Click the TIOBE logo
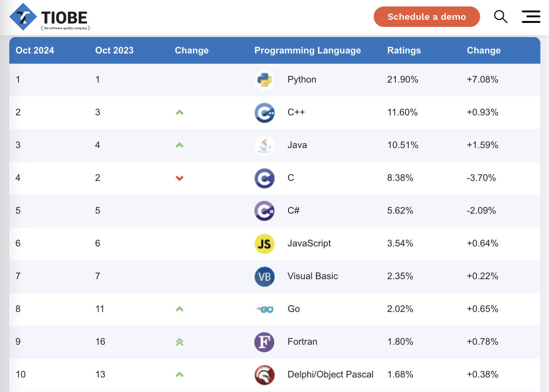This screenshot has width=549, height=392. [x=49, y=17]
